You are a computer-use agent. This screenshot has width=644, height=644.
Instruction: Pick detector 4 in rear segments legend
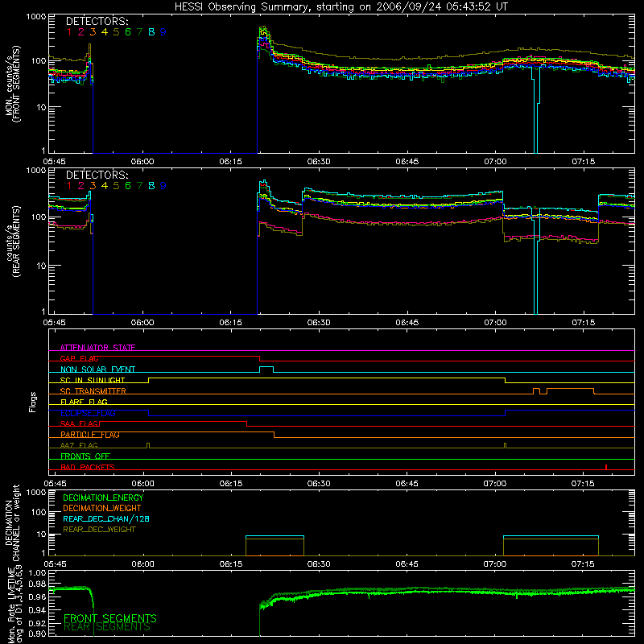point(105,186)
